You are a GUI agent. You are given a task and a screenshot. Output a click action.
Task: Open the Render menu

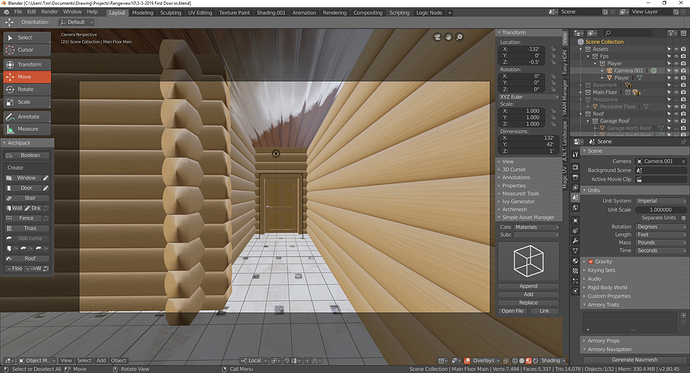coord(50,12)
